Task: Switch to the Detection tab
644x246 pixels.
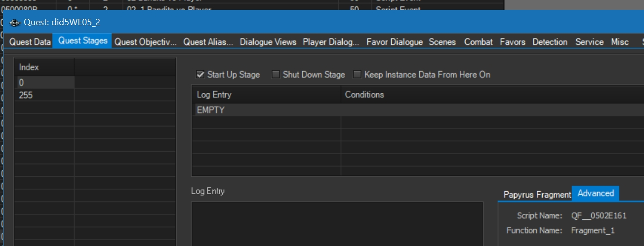Action: [x=550, y=42]
